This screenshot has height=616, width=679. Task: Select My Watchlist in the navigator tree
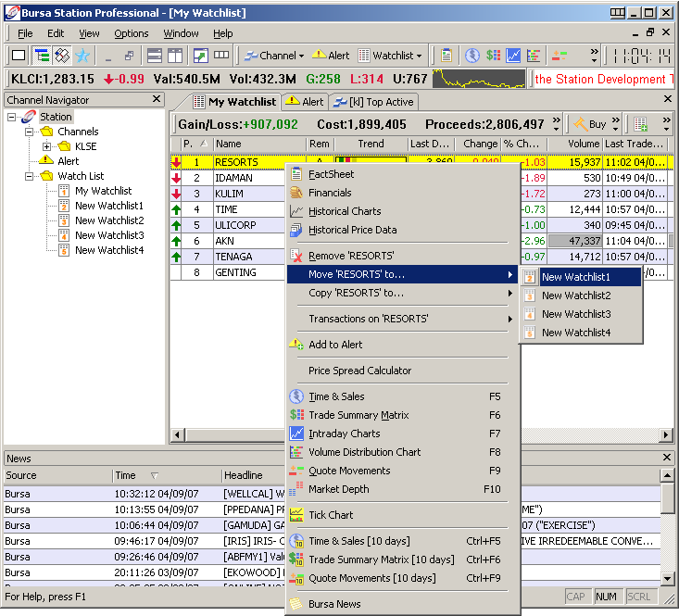(x=103, y=191)
